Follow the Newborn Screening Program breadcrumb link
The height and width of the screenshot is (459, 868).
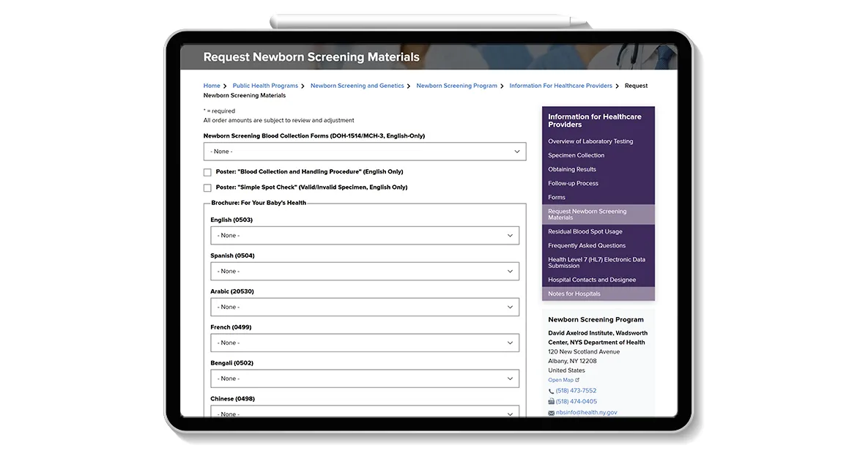click(x=456, y=86)
